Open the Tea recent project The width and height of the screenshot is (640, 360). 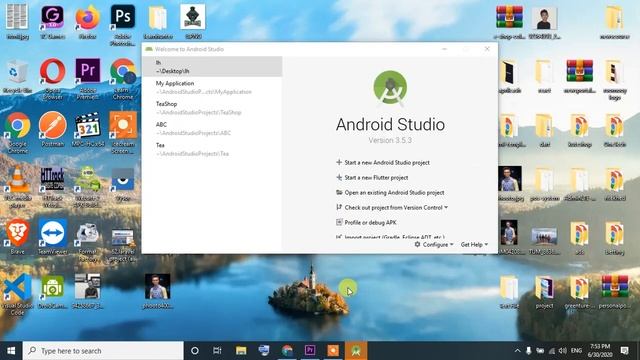(212, 149)
